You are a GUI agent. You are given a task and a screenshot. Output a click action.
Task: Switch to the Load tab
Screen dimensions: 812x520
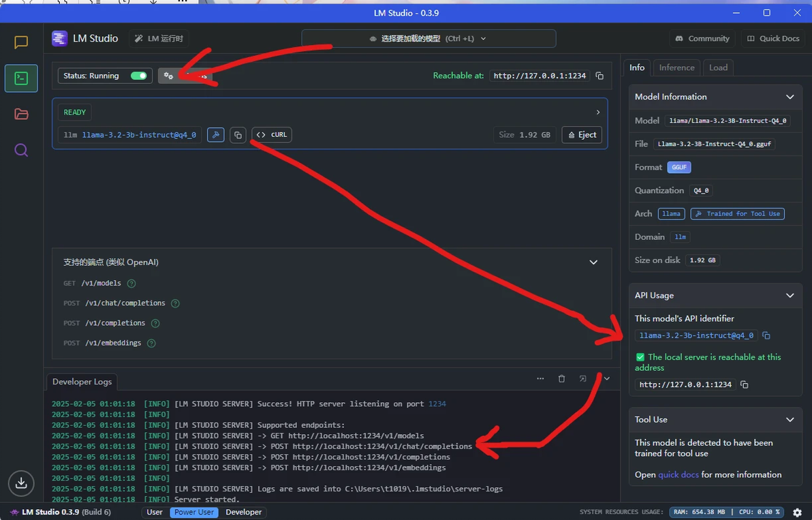click(718, 67)
